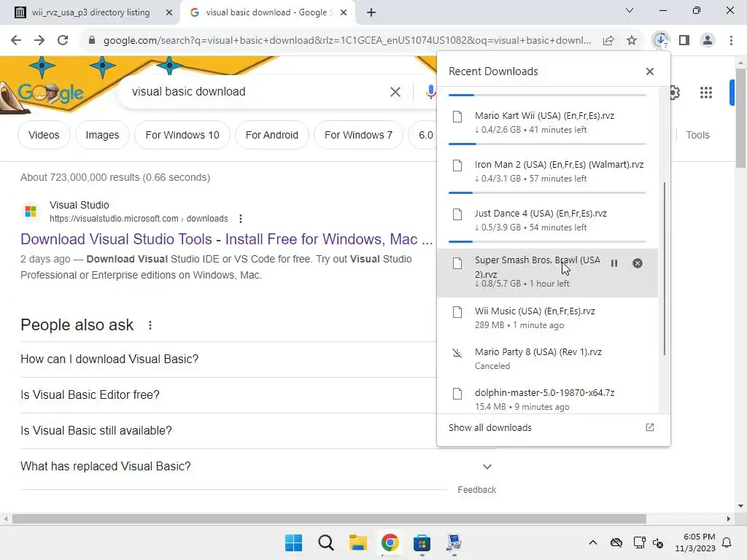Screen dimensions: 747x560
Task: Reload the current page
Action: pyautogui.click(x=63, y=41)
